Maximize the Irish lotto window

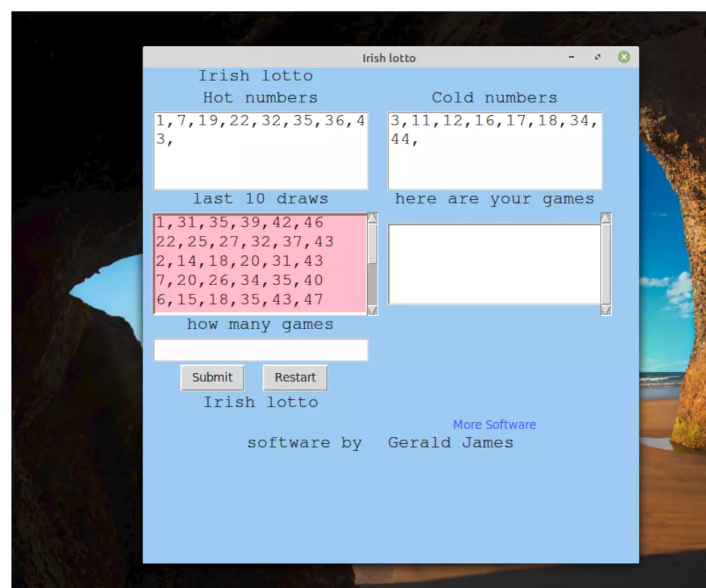click(x=598, y=57)
